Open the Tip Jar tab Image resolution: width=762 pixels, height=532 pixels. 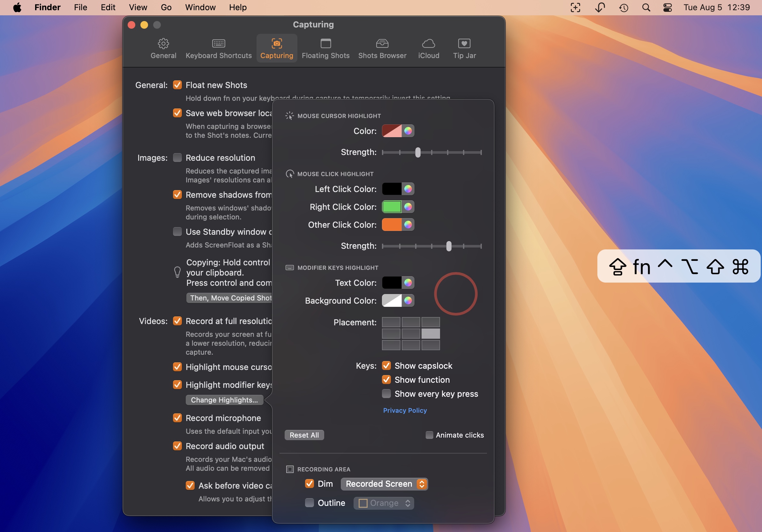click(x=464, y=48)
